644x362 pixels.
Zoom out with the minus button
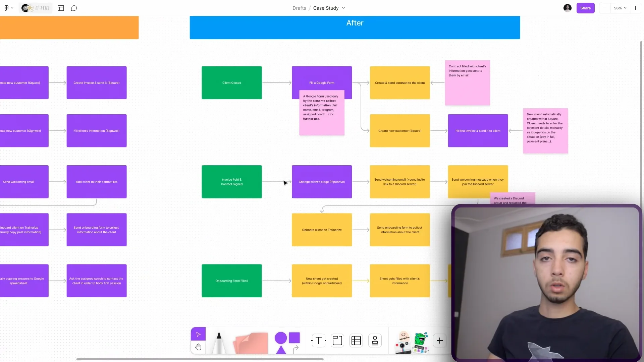(604, 8)
